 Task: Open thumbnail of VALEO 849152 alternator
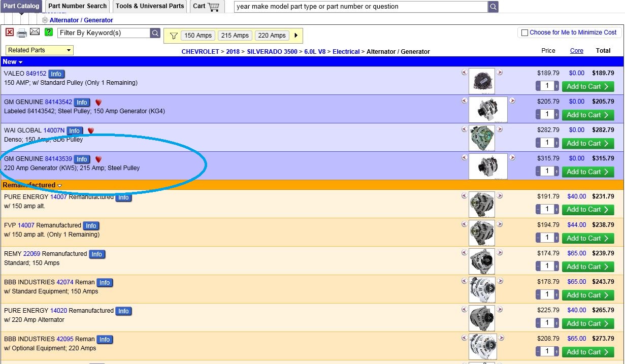[481, 81]
